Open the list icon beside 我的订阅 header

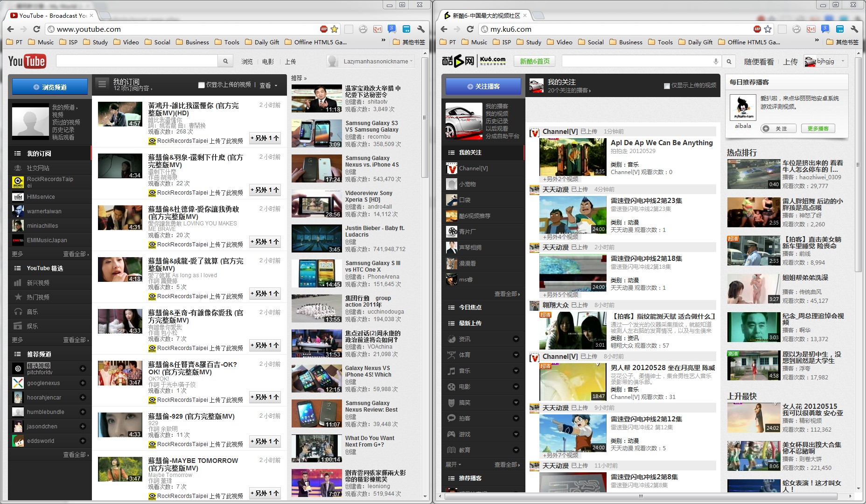coord(102,84)
